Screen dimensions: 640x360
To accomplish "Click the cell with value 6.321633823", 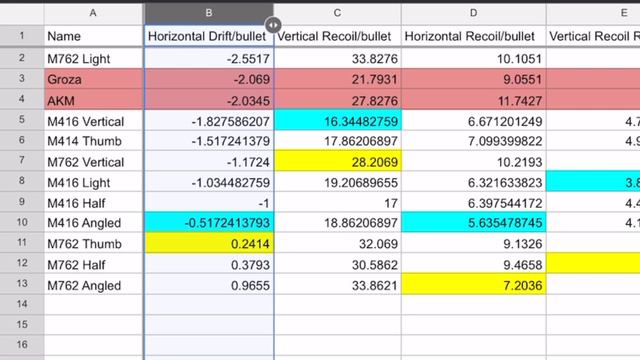I will click(473, 182).
